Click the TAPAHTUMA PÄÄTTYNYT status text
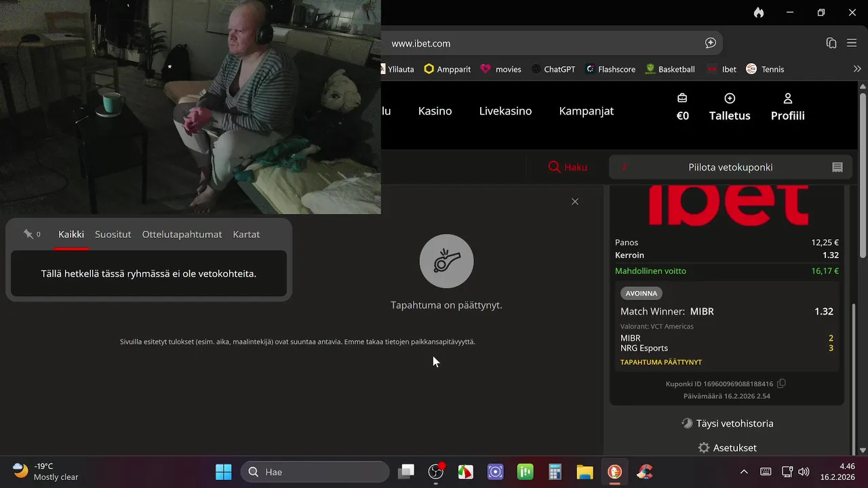The height and width of the screenshot is (488, 868). pyautogui.click(x=661, y=363)
